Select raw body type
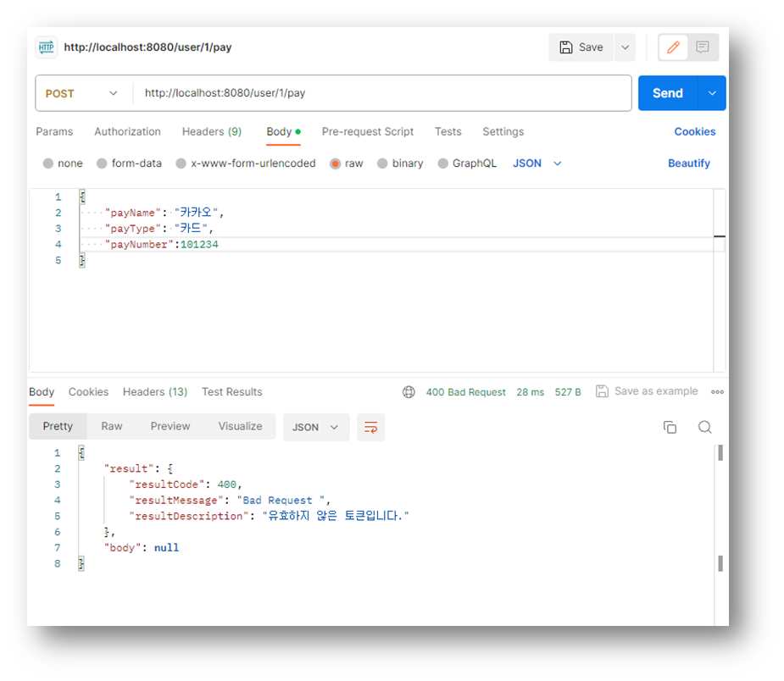 [347, 163]
